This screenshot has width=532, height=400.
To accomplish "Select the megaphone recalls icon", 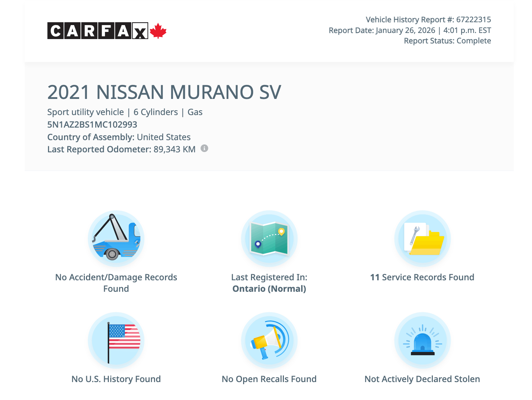I will click(x=269, y=340).
